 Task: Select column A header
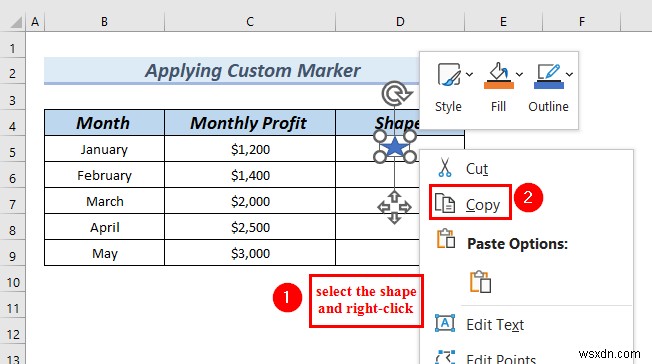tap(35, 22)
